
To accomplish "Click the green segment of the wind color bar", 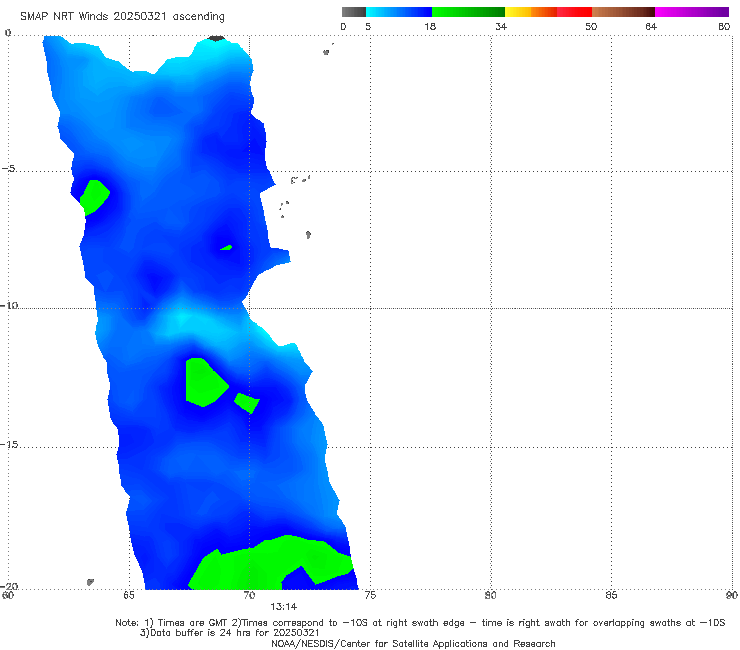I will (x=468, y=12).
